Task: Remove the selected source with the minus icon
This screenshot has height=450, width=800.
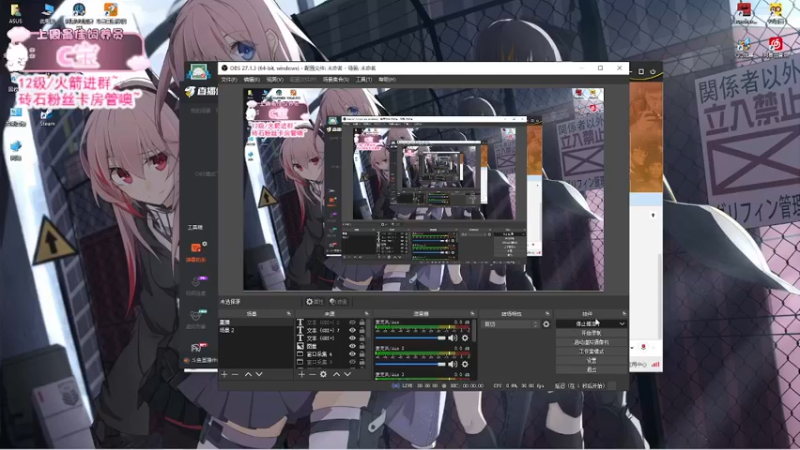Action: click(312, 374)
